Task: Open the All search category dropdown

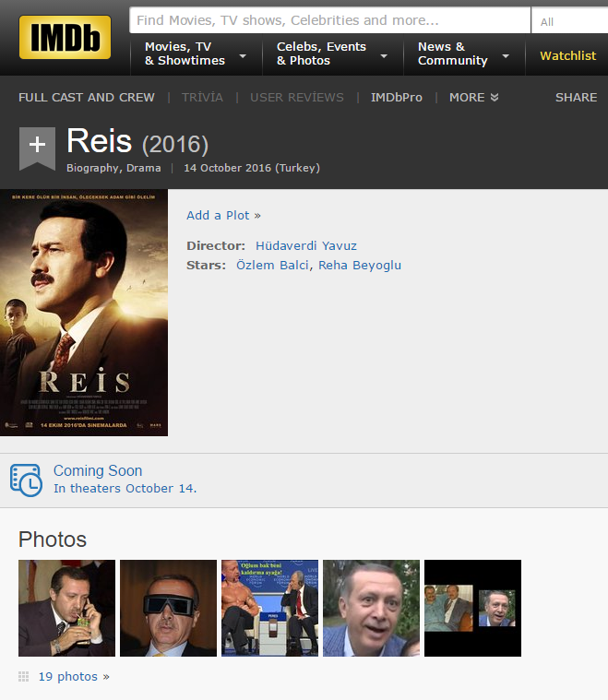Action: tap(569, 21)
